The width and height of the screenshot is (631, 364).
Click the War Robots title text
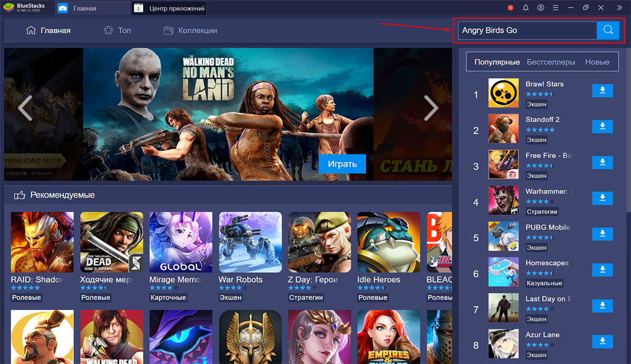click(240, 280)
